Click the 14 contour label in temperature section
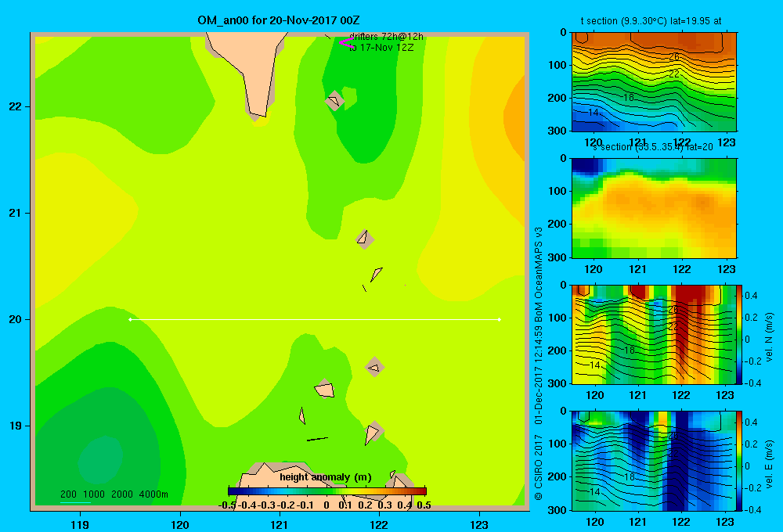The height and width of the screenshot is (532, 783). point(593,113)
